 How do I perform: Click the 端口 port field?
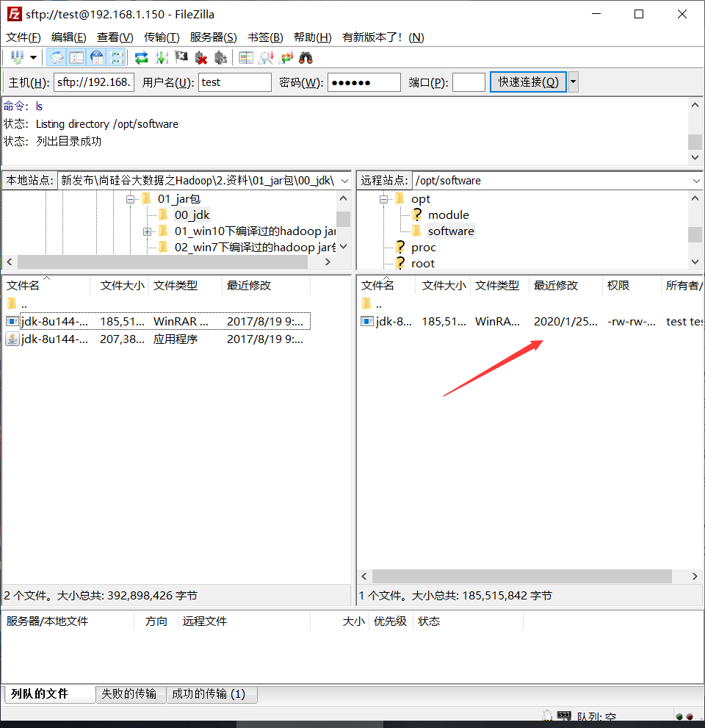[469, 82]
